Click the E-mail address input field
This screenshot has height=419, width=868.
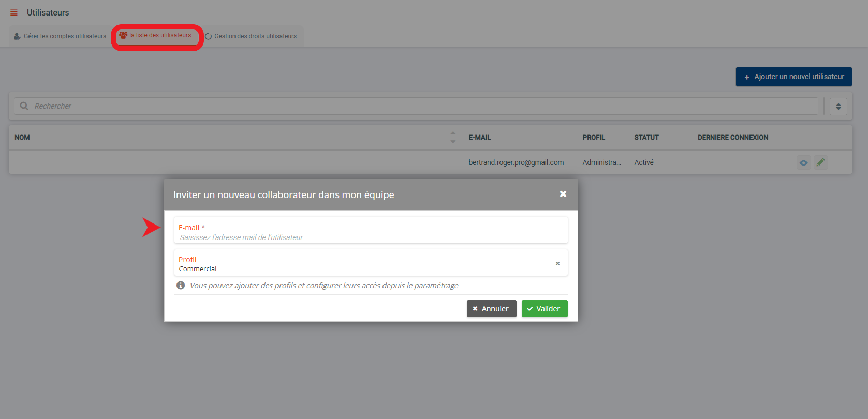(x=371, y=237)
